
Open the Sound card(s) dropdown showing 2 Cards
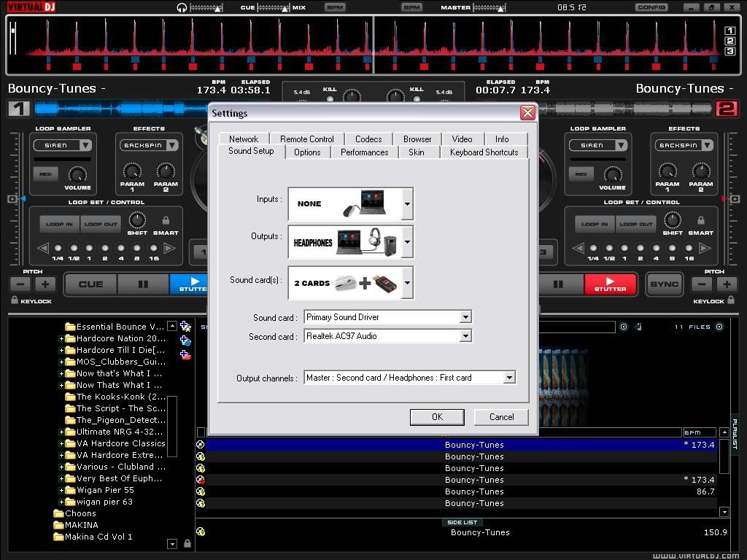(x=407, y=282)
